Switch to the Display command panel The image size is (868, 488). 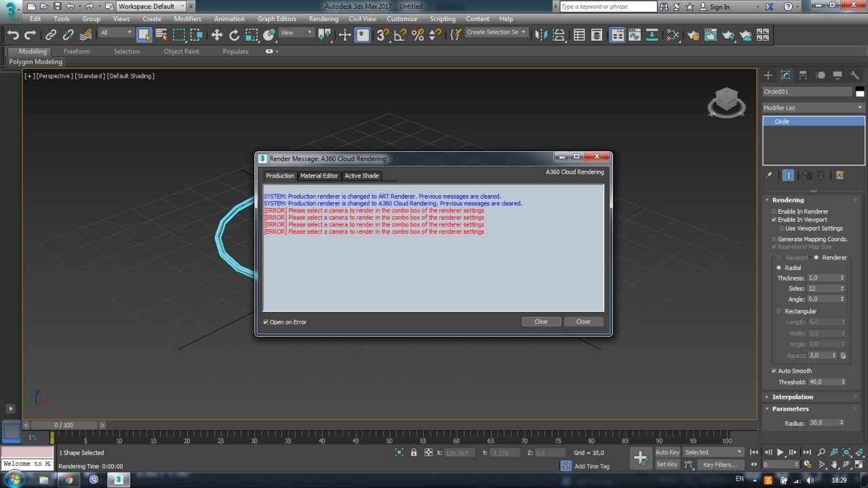pos(837,75)
